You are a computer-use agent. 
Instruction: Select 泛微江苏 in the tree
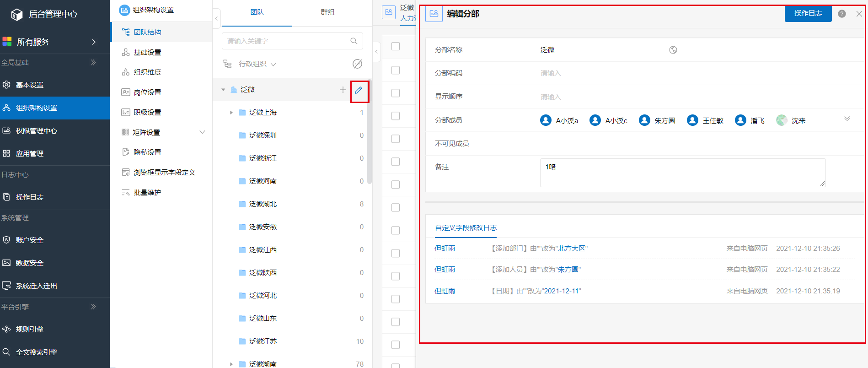tap(263, 341)
